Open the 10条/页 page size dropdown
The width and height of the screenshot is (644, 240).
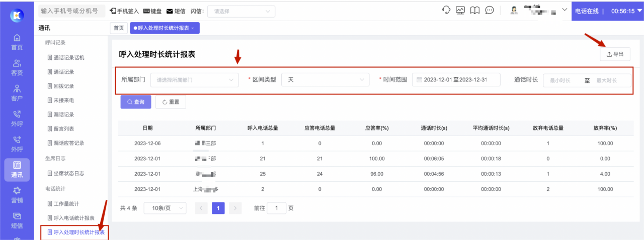click(x=165, y=208)
